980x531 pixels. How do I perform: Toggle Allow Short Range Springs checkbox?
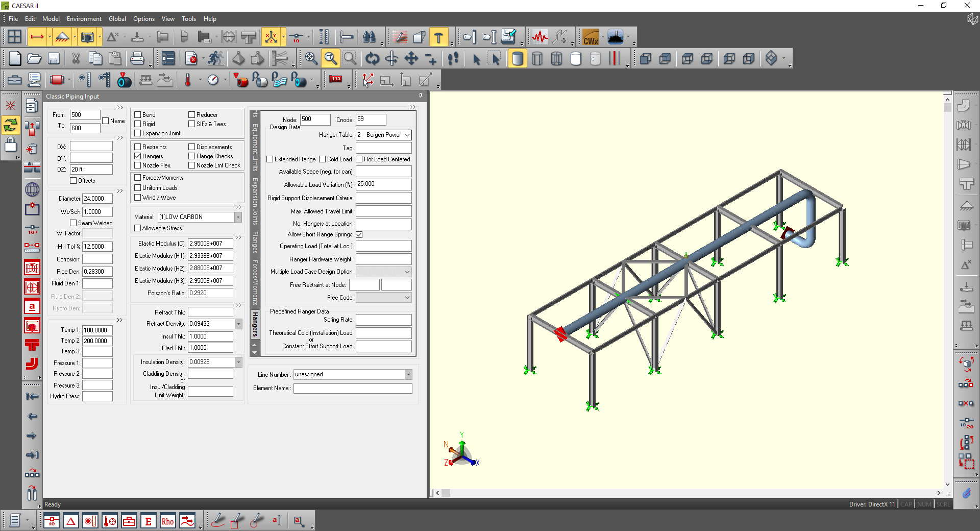click(359, 234)
